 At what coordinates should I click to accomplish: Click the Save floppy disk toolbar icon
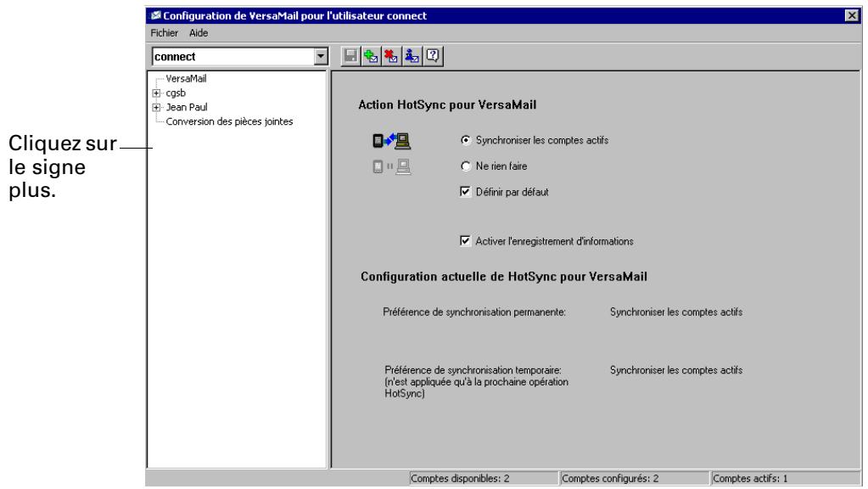[350, 56]
